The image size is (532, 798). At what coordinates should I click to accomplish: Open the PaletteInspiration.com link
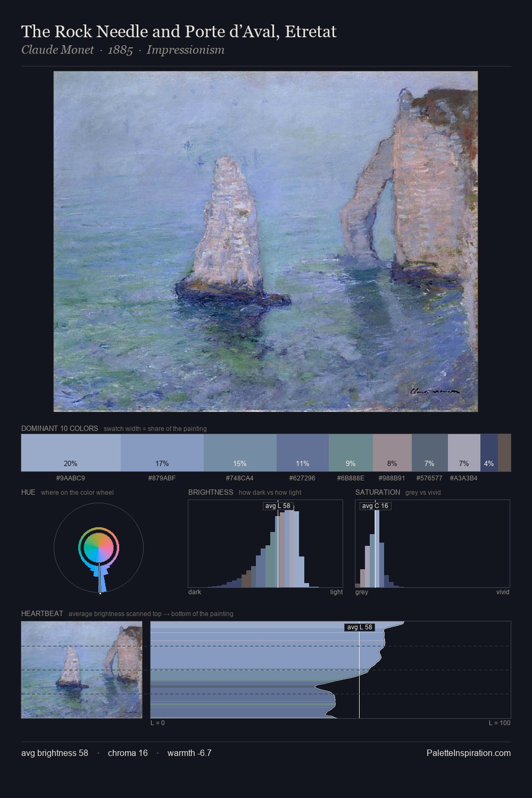[x=469, y=753]
